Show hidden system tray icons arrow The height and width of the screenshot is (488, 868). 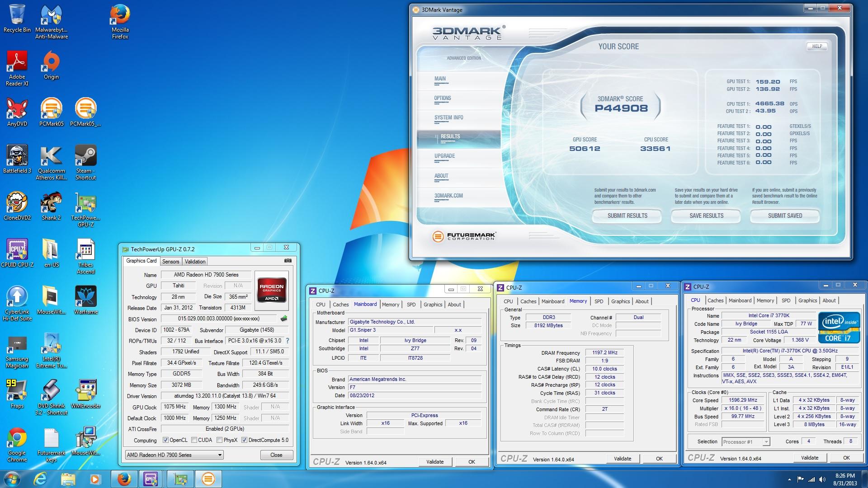click(789, 479)
